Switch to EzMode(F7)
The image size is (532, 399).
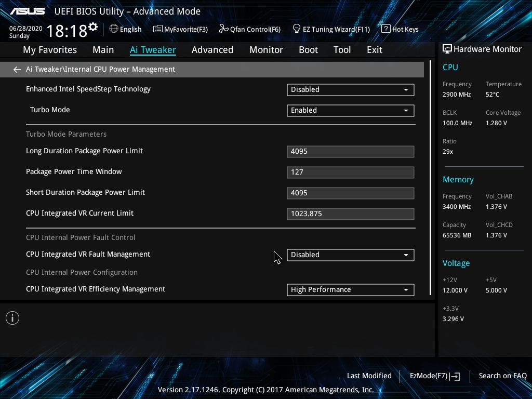pyautogui.click(x=435, y=376)
